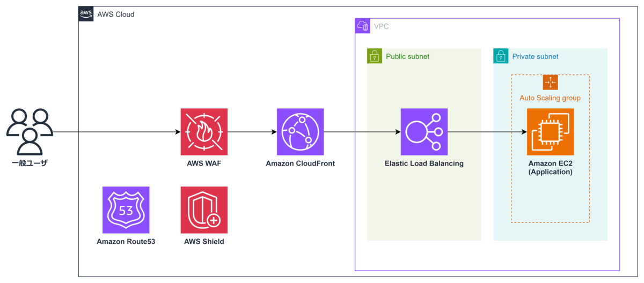Click the 'Auto Scaling group' label
644x283 pixels.
550,98
